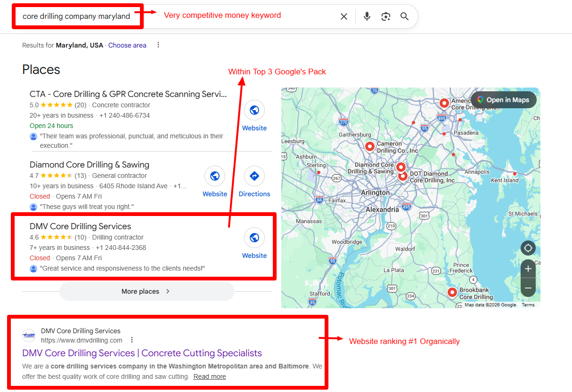Select Brookbank Core Drilling map pin
Screen dimensions: 572x392
pyautogui.click(x=452, y=293)
